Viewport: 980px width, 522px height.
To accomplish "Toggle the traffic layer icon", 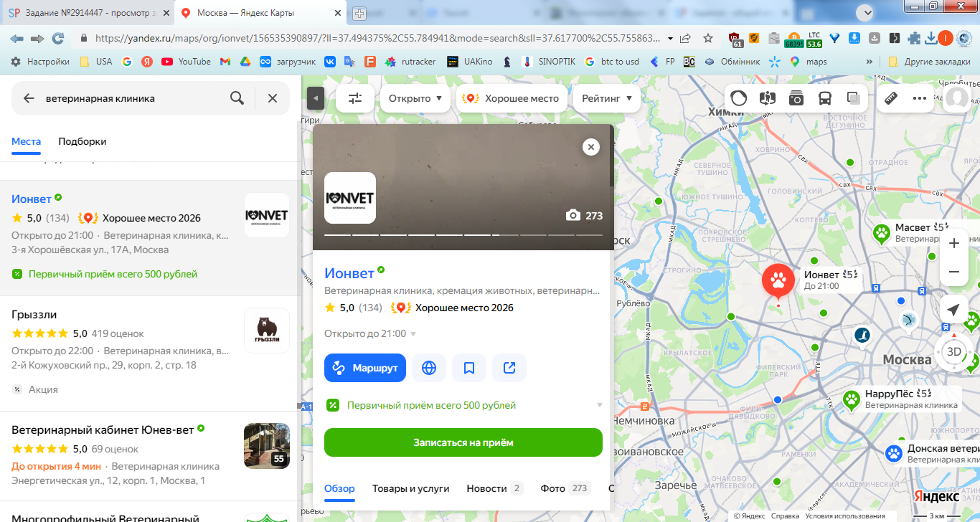I will 739,98.
